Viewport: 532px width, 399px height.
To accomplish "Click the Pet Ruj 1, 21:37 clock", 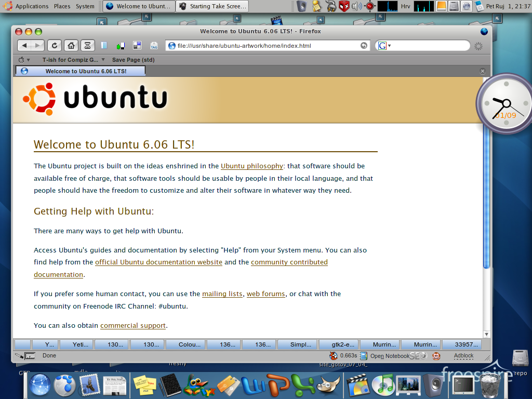I will [508, 6].
